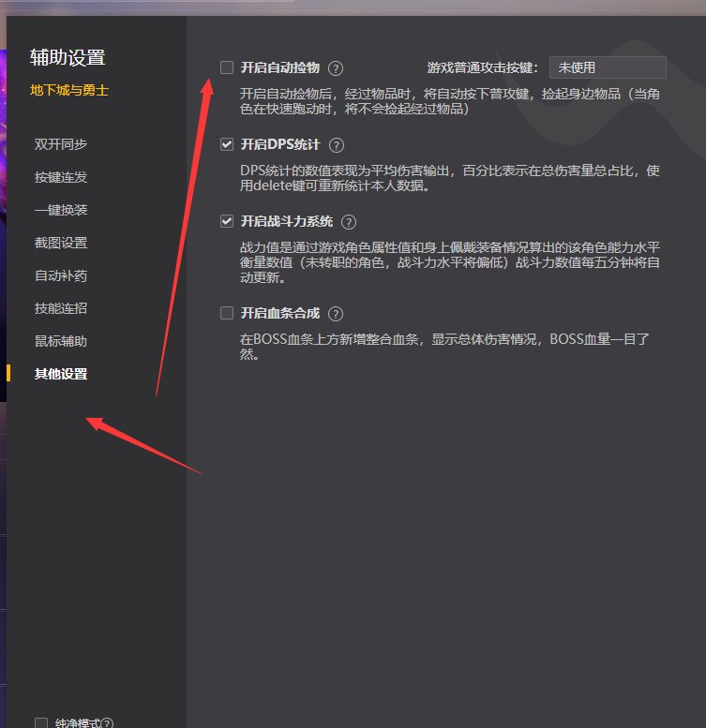Screen dimensions: 706x728
Task: Click the 游戏普通攻击按键 input field
Action: point(607,67)
